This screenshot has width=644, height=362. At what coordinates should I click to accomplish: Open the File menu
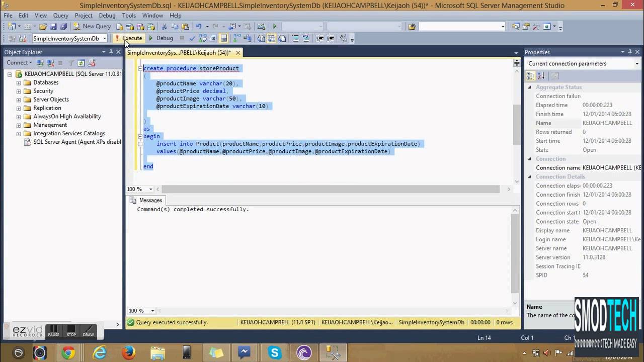click(x=8, y=16)
